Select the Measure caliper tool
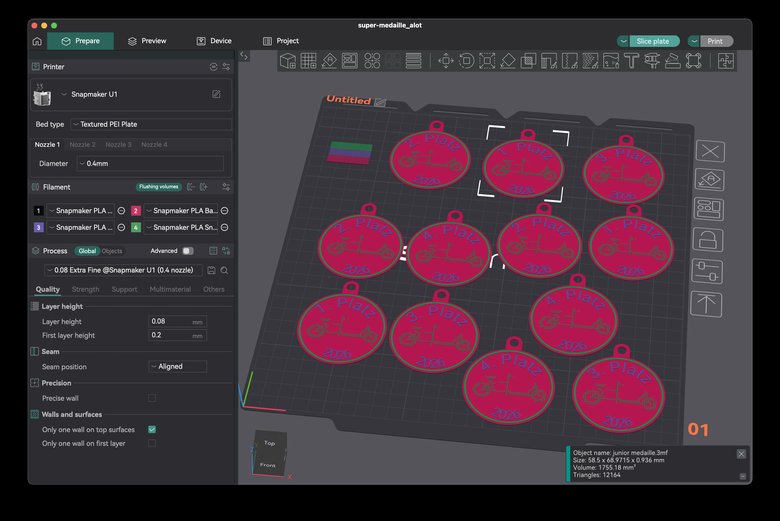The image size is (780, 521). (652, 61)
